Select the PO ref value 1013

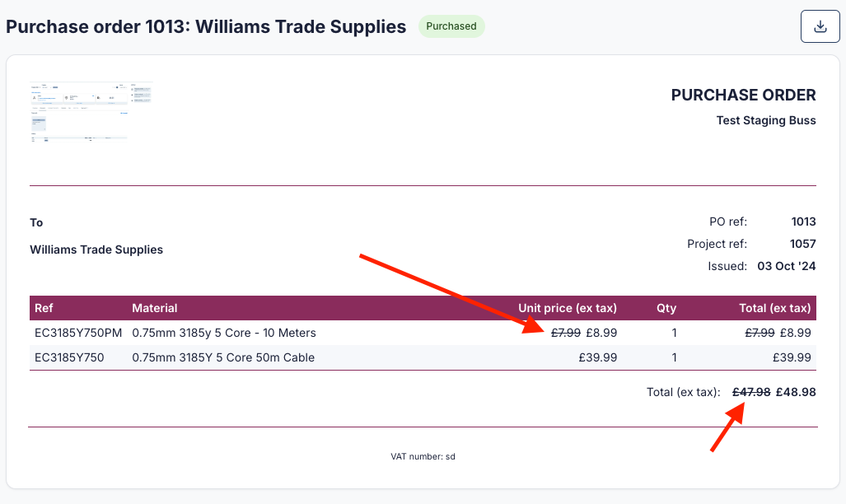[803, 222]
